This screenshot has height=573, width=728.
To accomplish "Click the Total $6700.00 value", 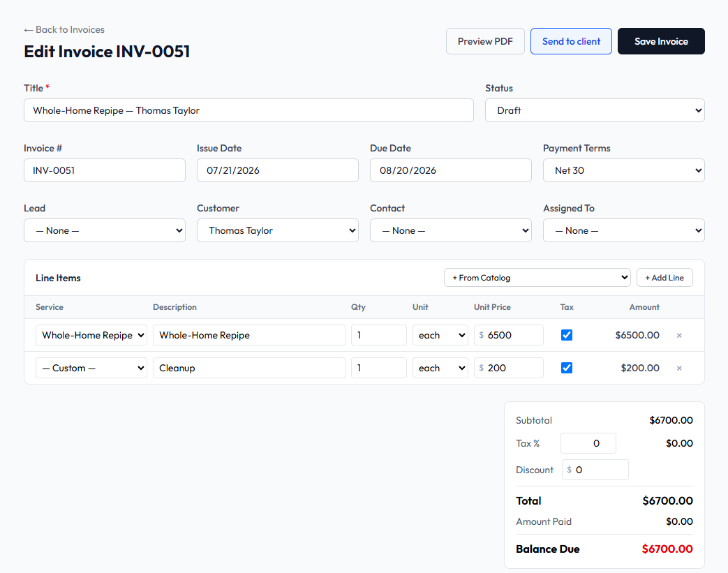I will click(x=668, y=500).
